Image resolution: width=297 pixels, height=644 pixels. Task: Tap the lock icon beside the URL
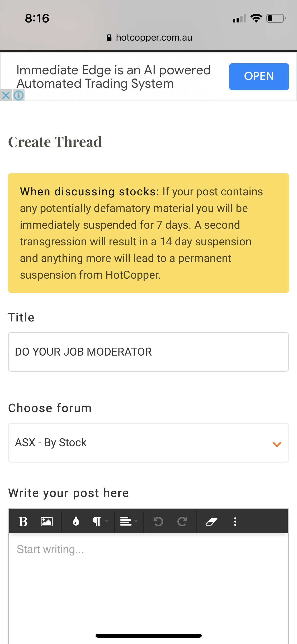109,38
